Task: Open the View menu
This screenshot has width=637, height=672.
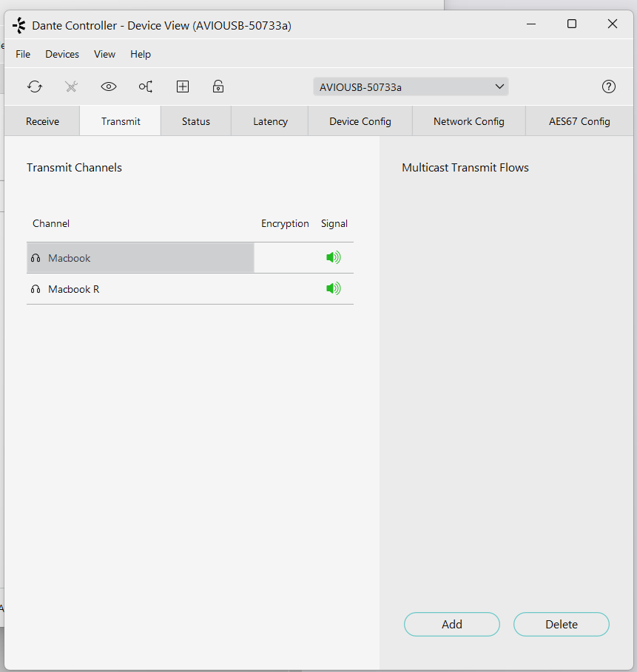Action: (x=104, y=55)
